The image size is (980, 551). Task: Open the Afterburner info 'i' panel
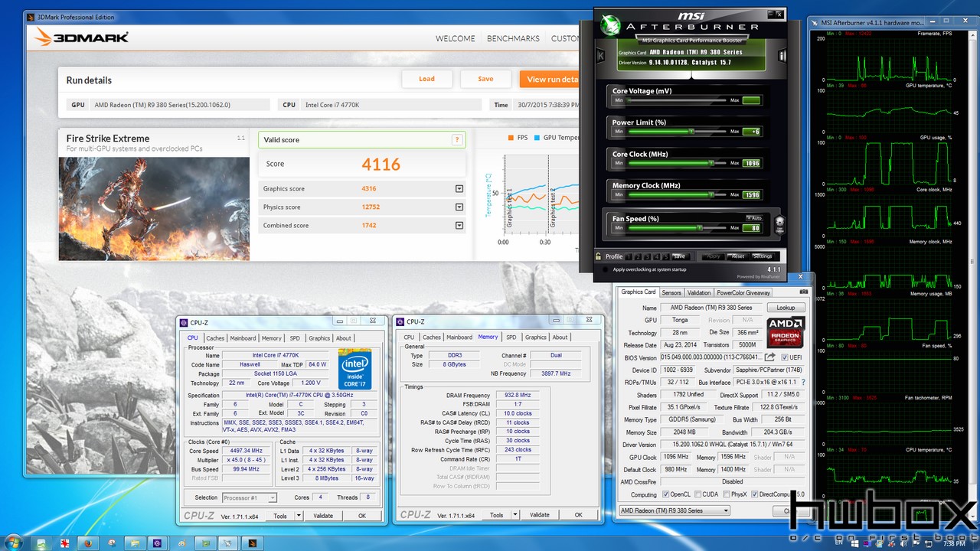[782, 55]
